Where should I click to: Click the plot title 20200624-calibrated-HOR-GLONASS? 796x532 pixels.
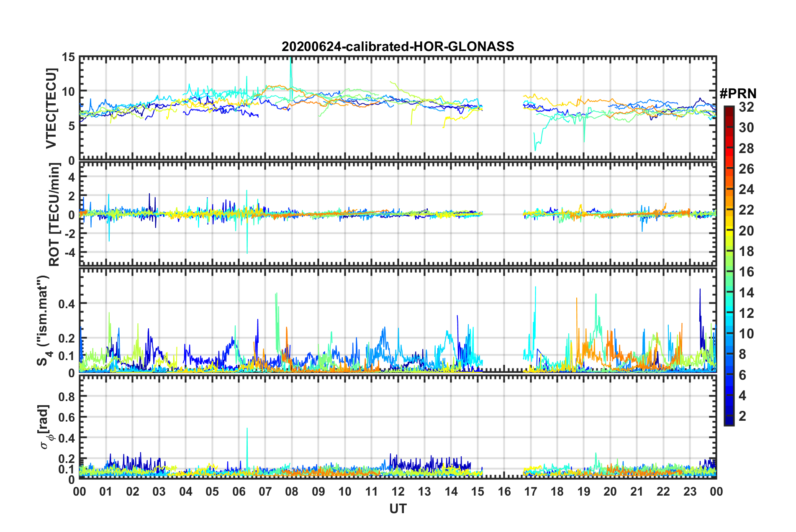coord(398,46)
